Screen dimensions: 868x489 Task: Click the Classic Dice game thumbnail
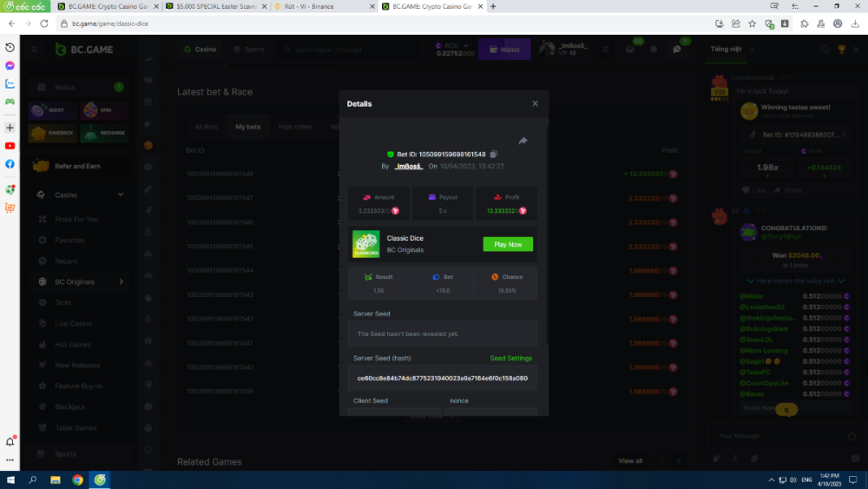point(365,244)
